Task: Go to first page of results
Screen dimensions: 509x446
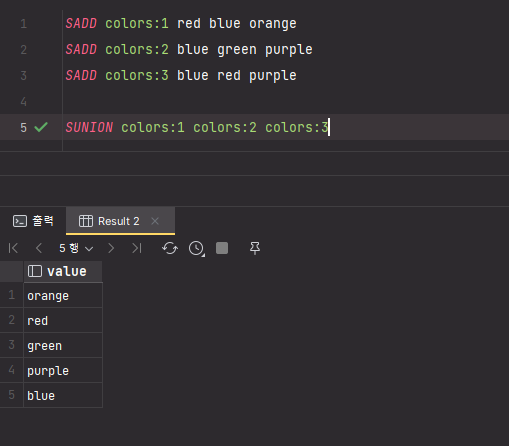Action: click(x=13, y=248)
